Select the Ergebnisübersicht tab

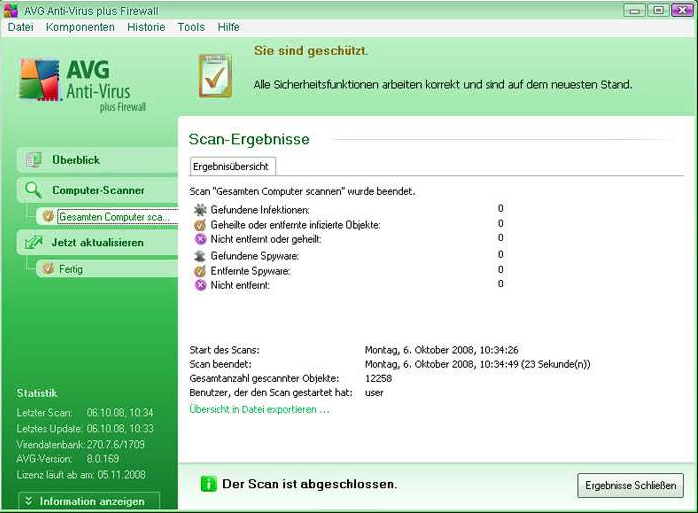232,167
